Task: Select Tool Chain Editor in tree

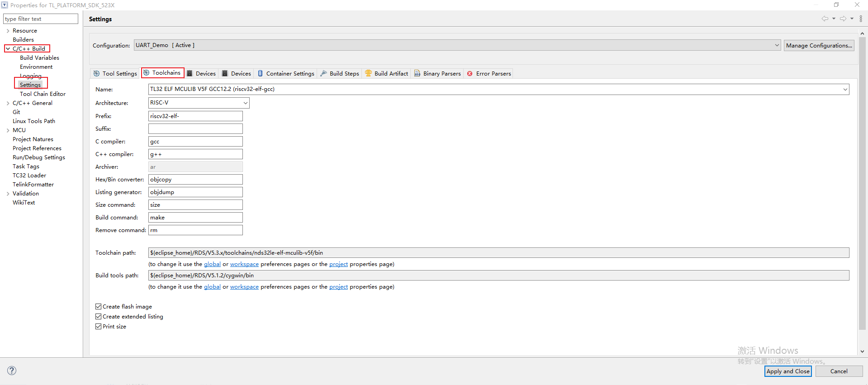Action: coord(43,94)
